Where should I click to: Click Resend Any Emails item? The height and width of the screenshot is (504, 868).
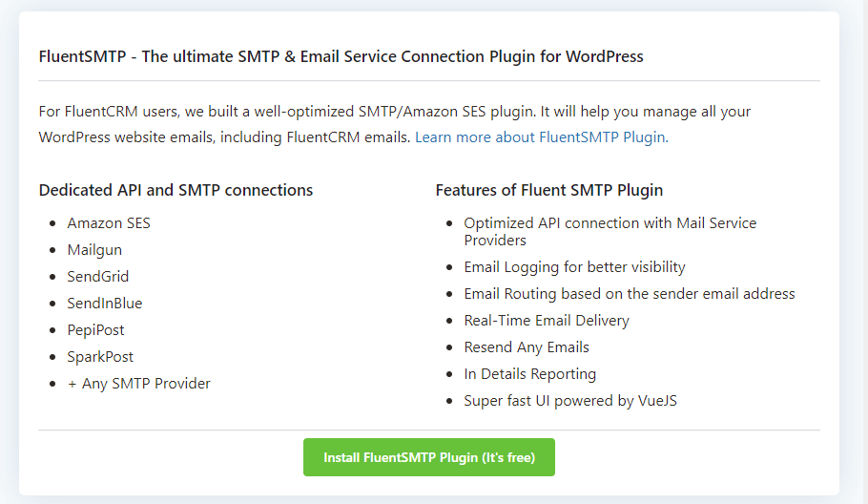[x=527, y=347]
